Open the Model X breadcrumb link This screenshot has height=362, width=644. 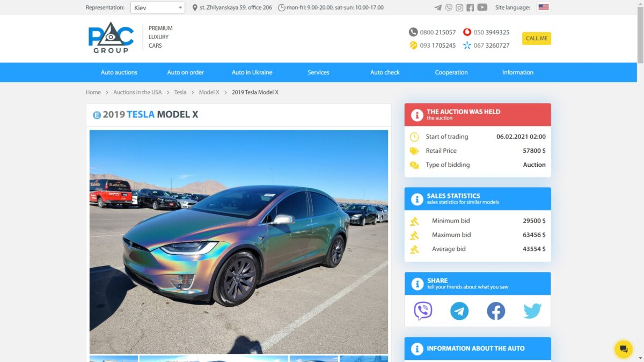tap(209, 92)
